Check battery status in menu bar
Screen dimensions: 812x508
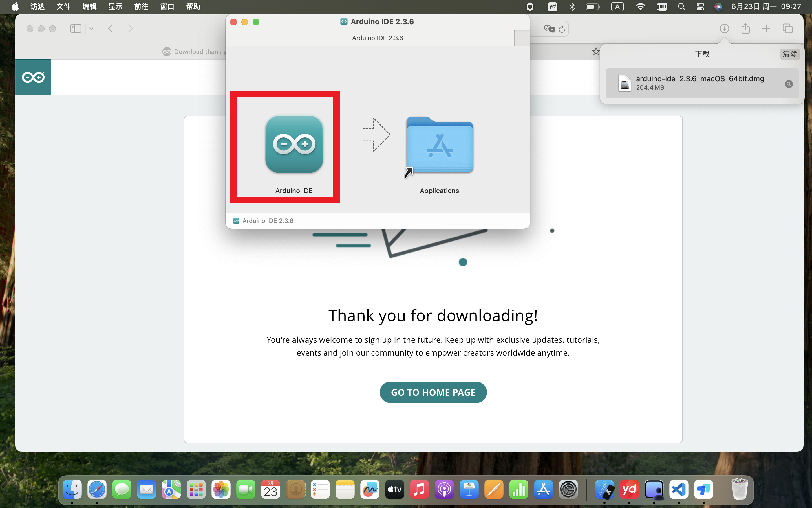click(x=593, y=7)
